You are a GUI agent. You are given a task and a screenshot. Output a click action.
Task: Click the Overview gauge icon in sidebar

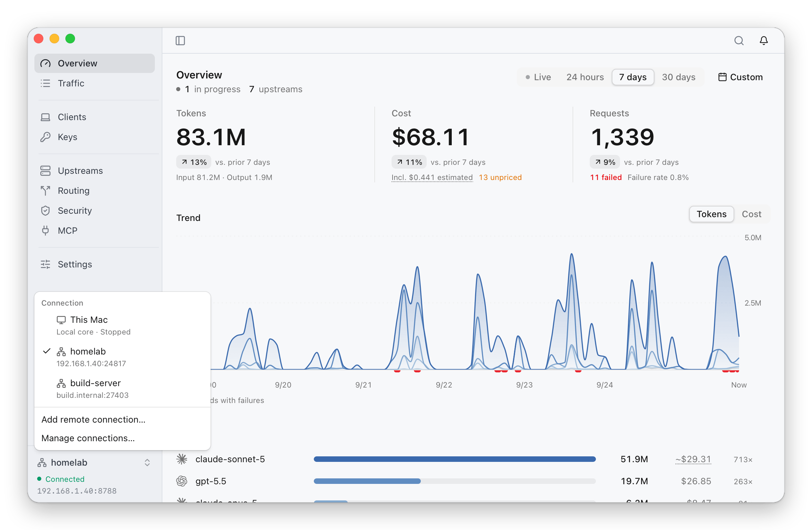pos(45,63)
